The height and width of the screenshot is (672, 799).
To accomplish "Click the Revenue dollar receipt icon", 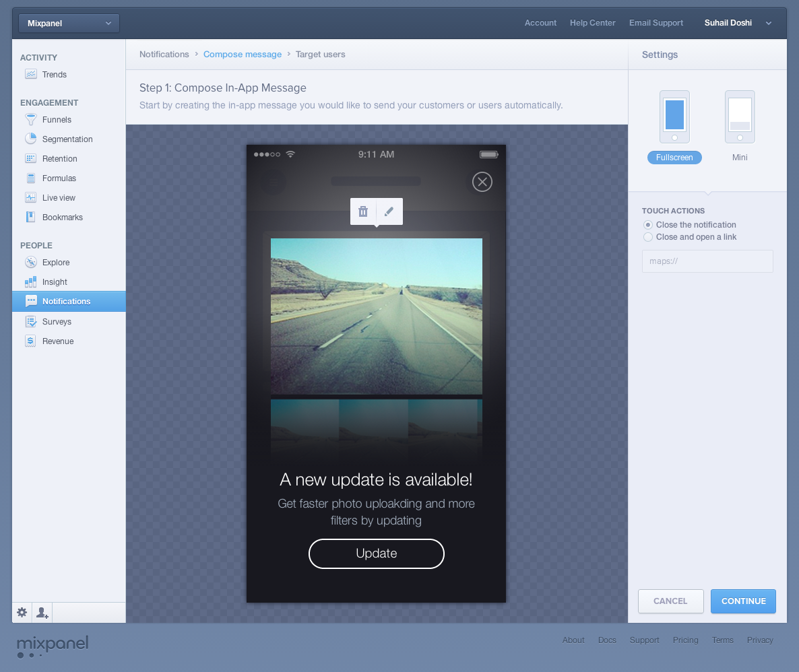I will coord(31,341).
